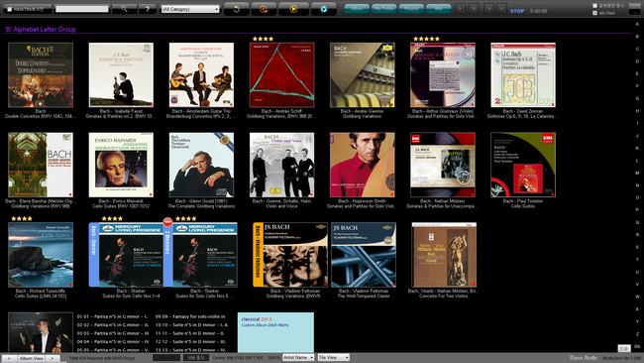Click the Album View button
This screenshot has width=644, height=363.
(31, 358)
